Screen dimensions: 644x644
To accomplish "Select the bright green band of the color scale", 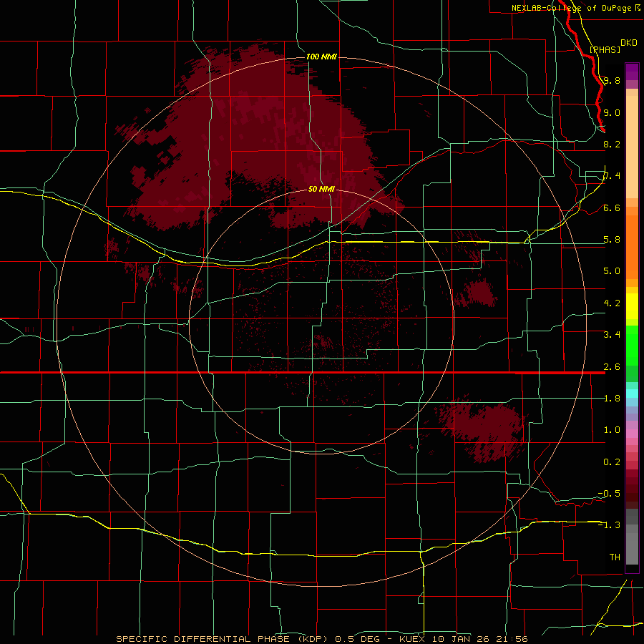I will 632,346.
